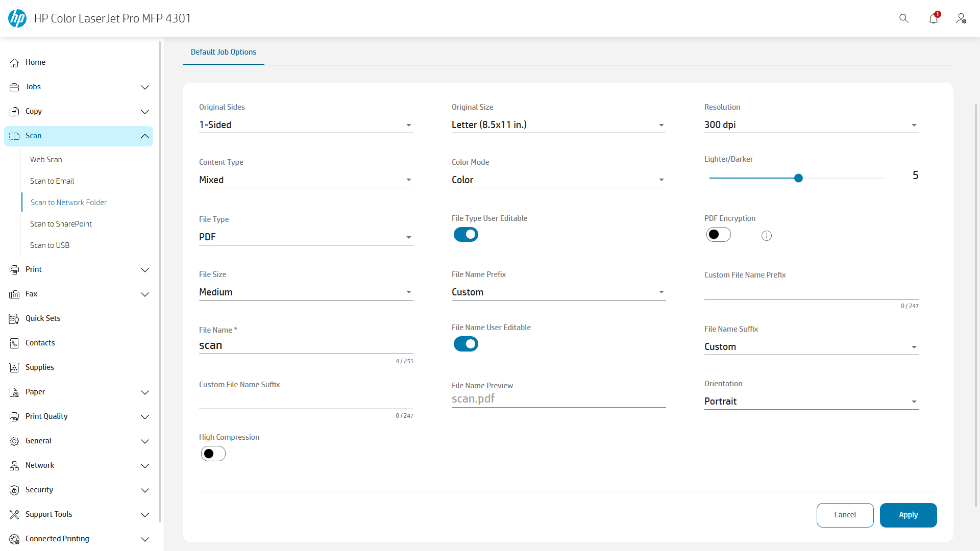Image resolution: width=980 pixels, height=551 pixels.
Task: Enable the PDF Encryption toggle
Action: coord(719,235)
